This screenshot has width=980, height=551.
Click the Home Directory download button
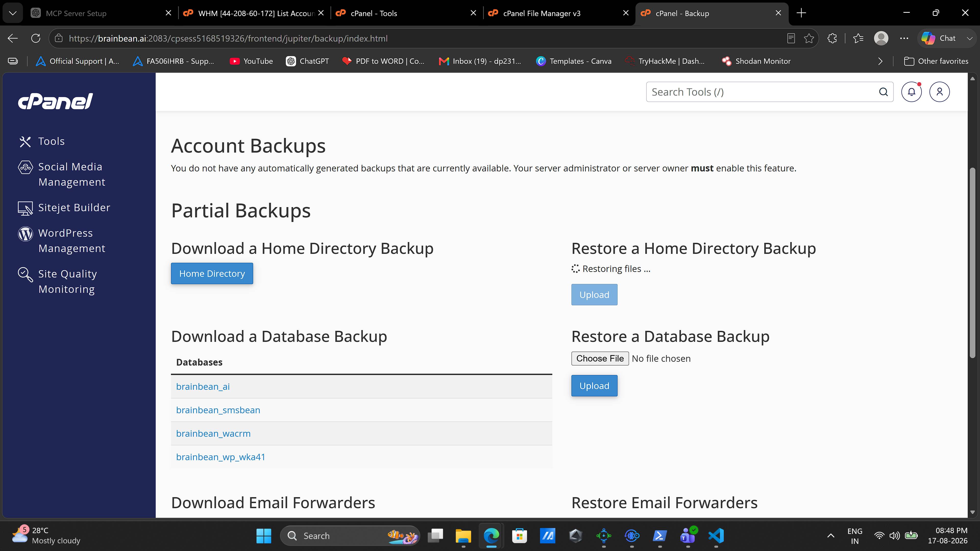[x=212, y=273]
